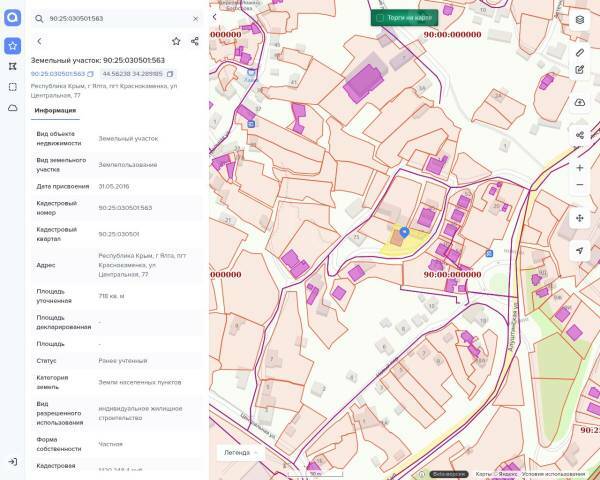Copy the cadastral number 90:25:030501:563
This screenshot has width=600, height=480.
coord(90,74)
